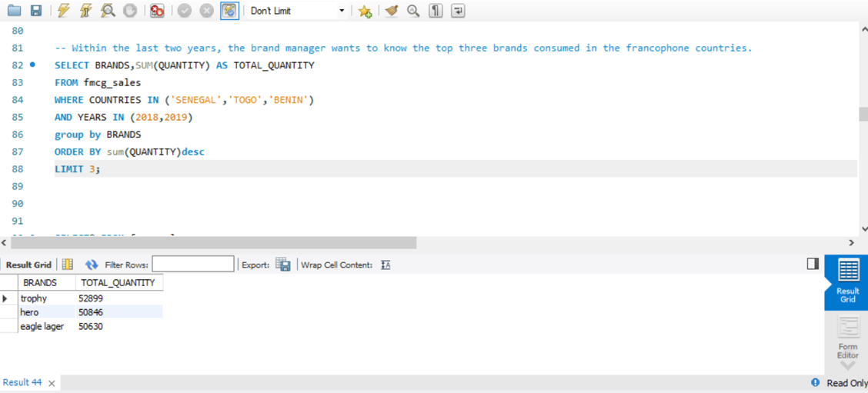Image resolution: width=868 pixels, height=393 pixels.
Task: Select the Result 44 tab
Action: click(22, 382)
